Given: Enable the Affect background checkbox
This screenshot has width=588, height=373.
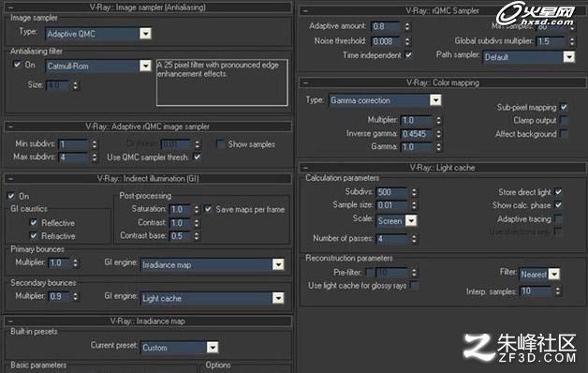Looking at the screenshot, I should coord(564,134).
